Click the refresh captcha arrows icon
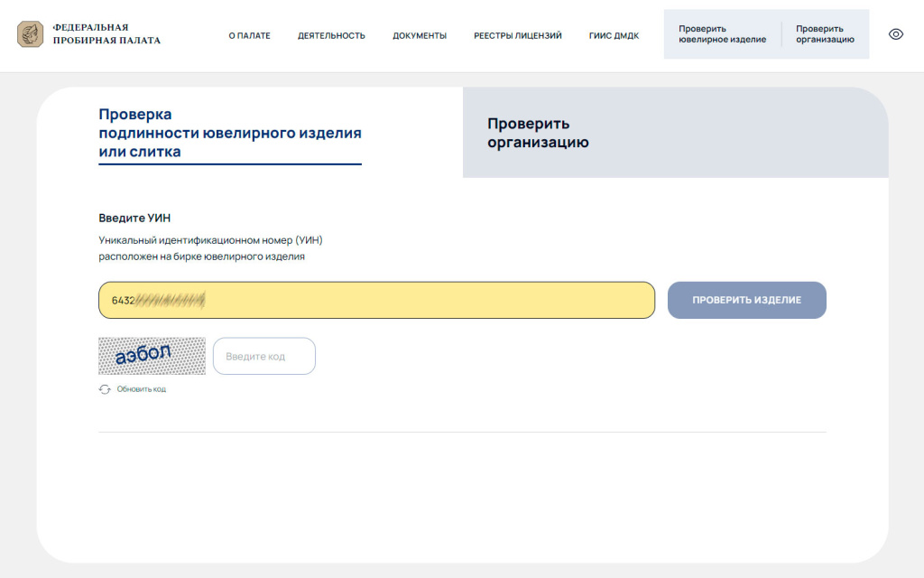 (x=105, y=389)
